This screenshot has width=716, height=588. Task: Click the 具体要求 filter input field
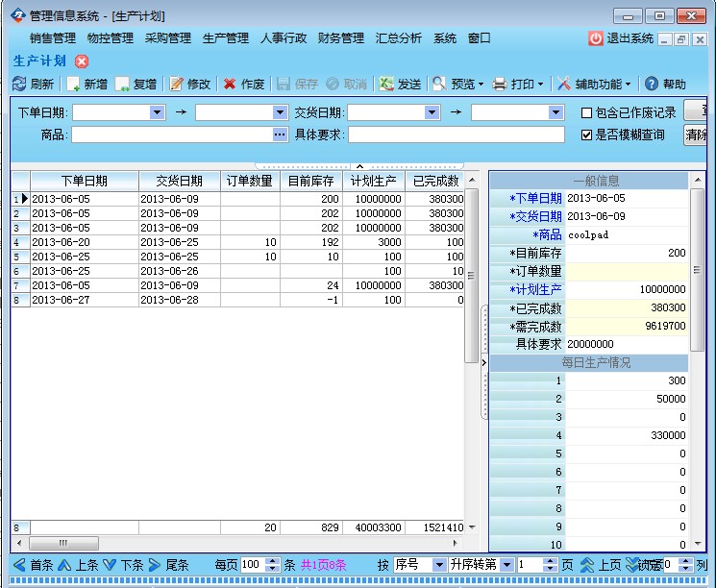[x=457, y=135]
